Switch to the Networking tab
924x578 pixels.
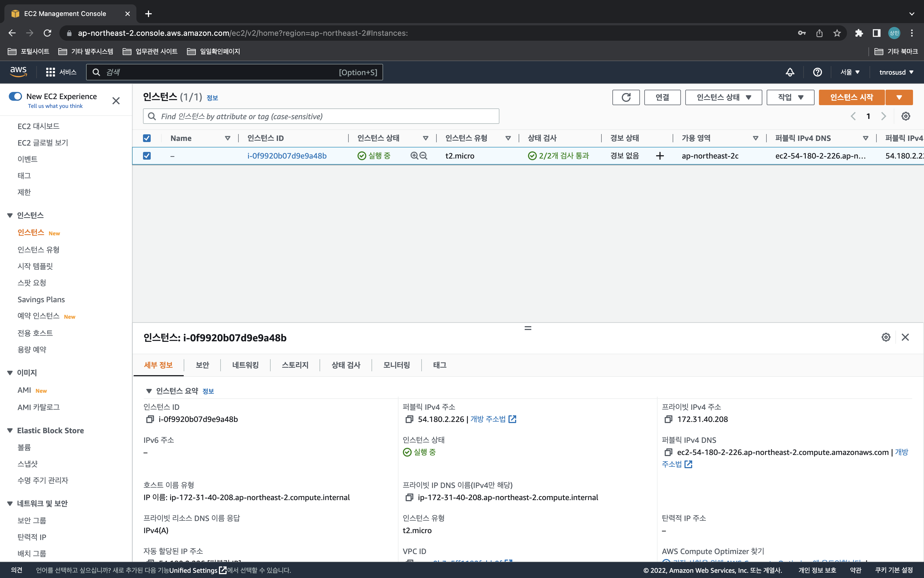pos(246,365)
